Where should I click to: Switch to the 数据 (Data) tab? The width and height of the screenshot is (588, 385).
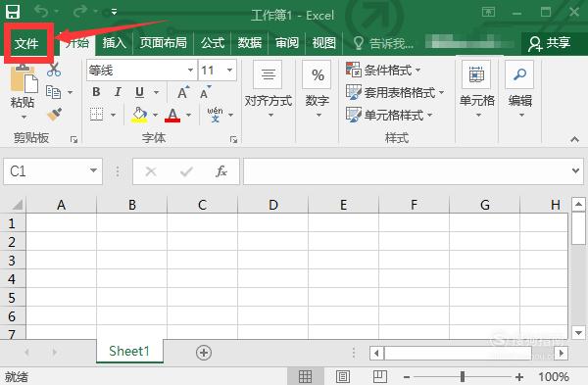pyautogui.click(x=249, y=43)
